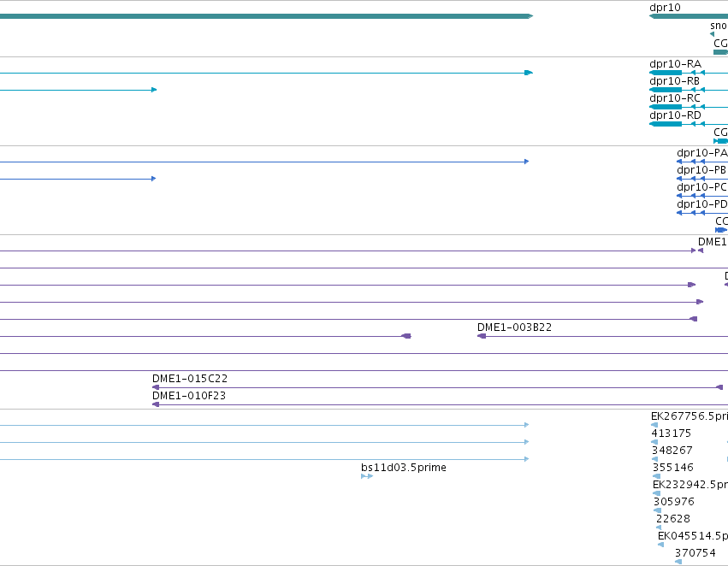
Task: Select the small arrow glyph beneath 370754
Action: [678, 562]
